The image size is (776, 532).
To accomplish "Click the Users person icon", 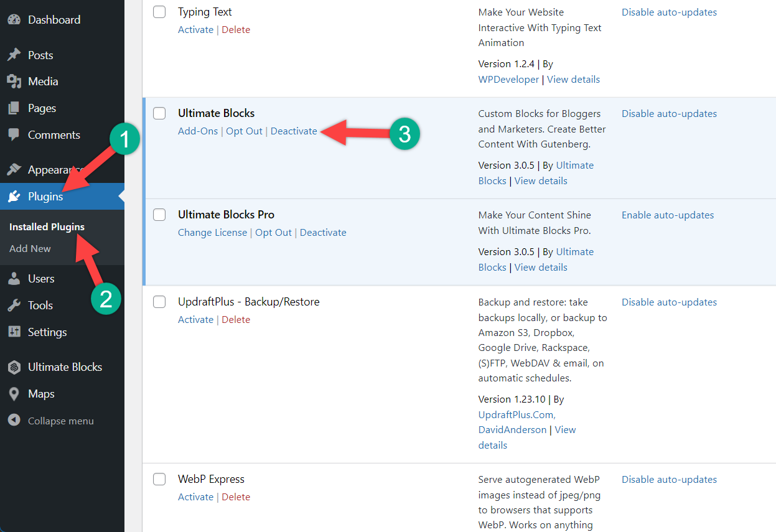I will 14,279.
